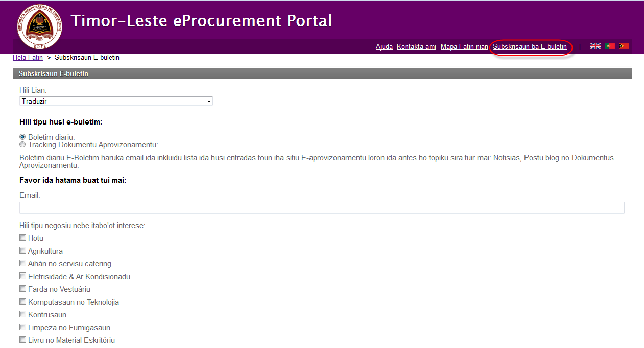Enable the Kontrusaun checkbox
This screenshot has height=348, width=644.
coord(22,314)
